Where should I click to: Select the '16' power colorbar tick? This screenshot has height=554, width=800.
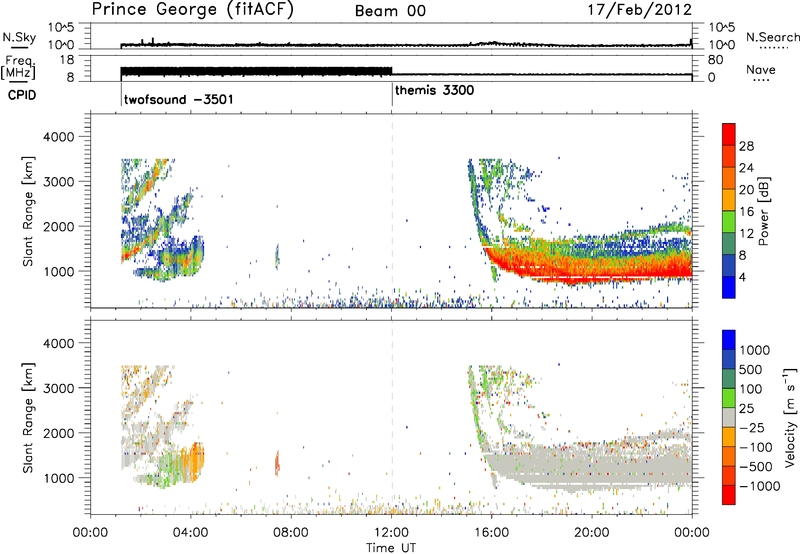[x=746, y=212]
